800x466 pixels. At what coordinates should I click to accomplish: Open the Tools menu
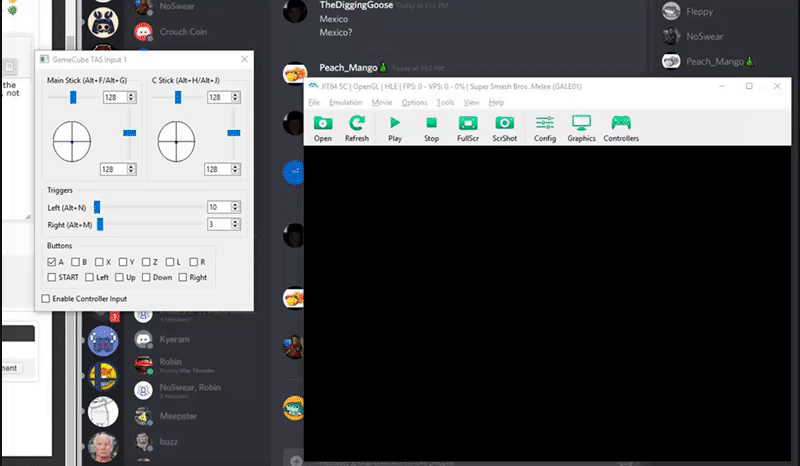pyautogui.click(x=445, y=103)
